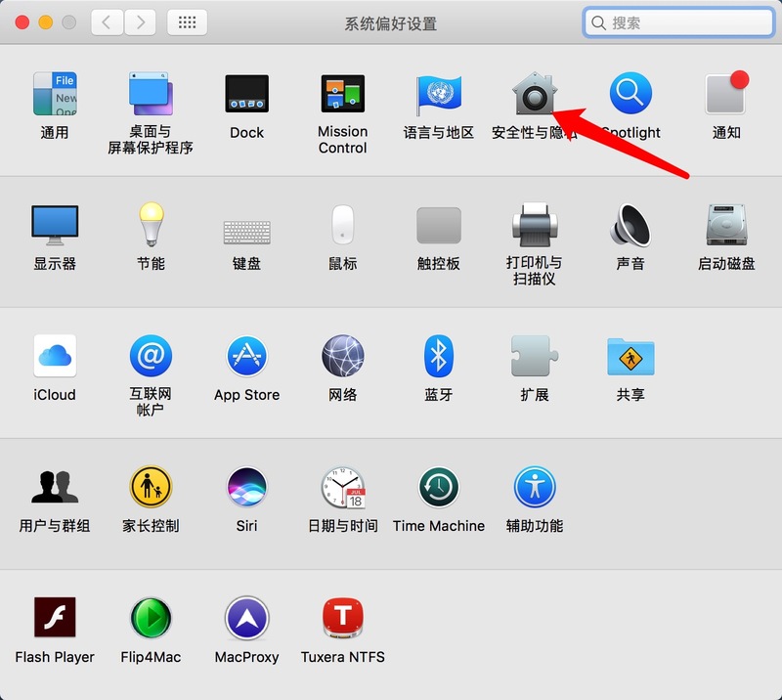782x700 pixels.
Task: Open 扩展 extensions preferences
Action: point(534,356)
